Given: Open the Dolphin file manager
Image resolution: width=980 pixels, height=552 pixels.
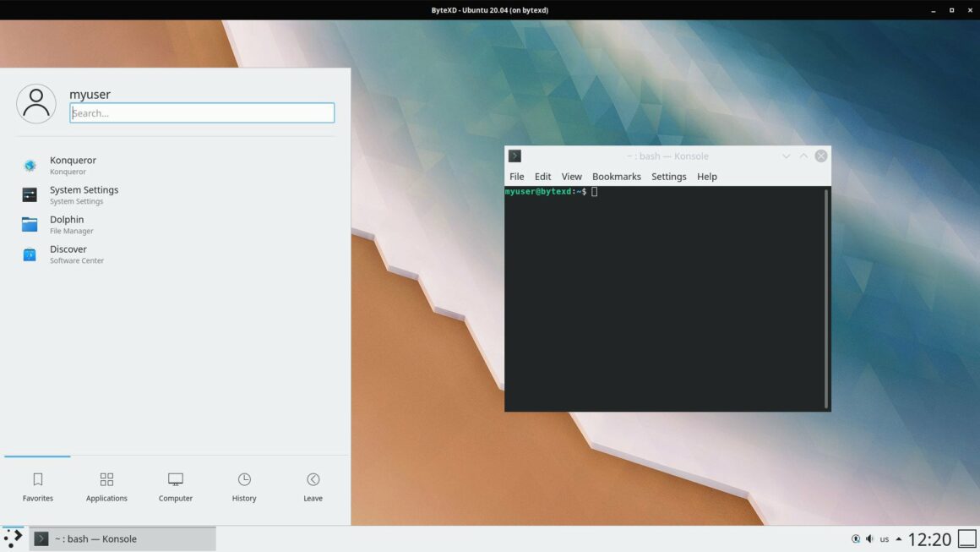Looking at the screenshot, I should [66, 224].
